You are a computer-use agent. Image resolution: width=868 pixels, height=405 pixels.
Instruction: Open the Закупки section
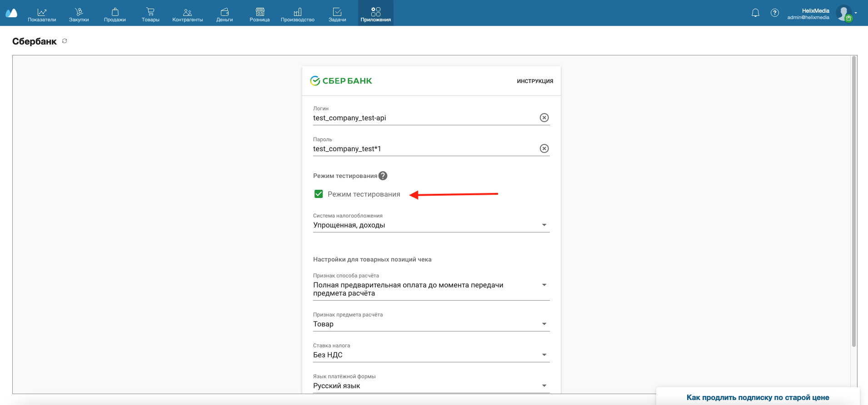pyautogui.click(x=79, y=15)
